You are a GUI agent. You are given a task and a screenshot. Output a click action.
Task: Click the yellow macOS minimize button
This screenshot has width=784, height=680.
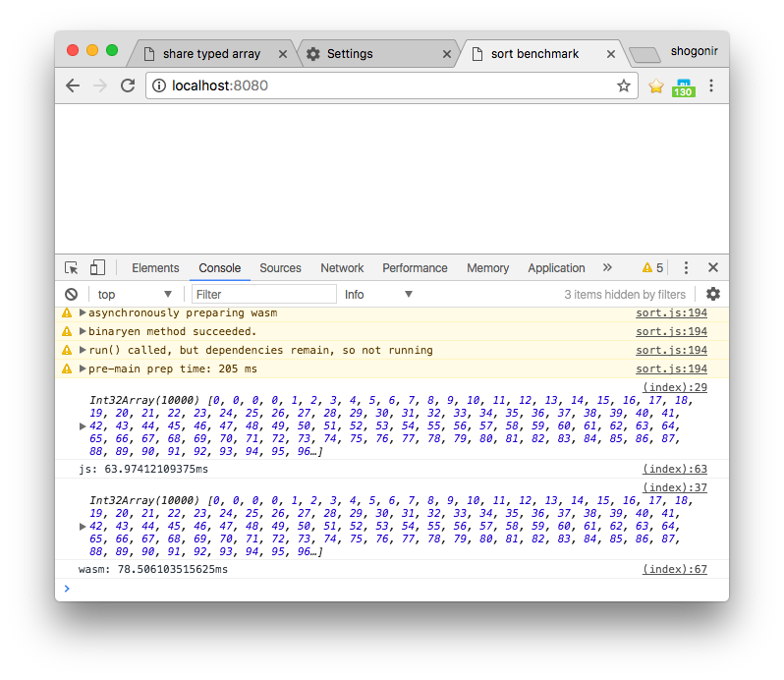coord(92,50)
